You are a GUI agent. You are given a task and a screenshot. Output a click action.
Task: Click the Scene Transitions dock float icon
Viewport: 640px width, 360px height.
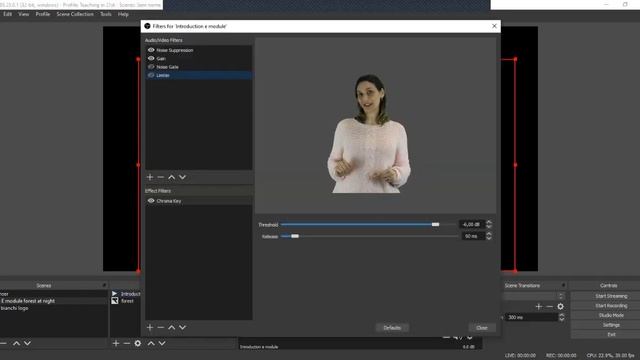(x=563, y=285)
